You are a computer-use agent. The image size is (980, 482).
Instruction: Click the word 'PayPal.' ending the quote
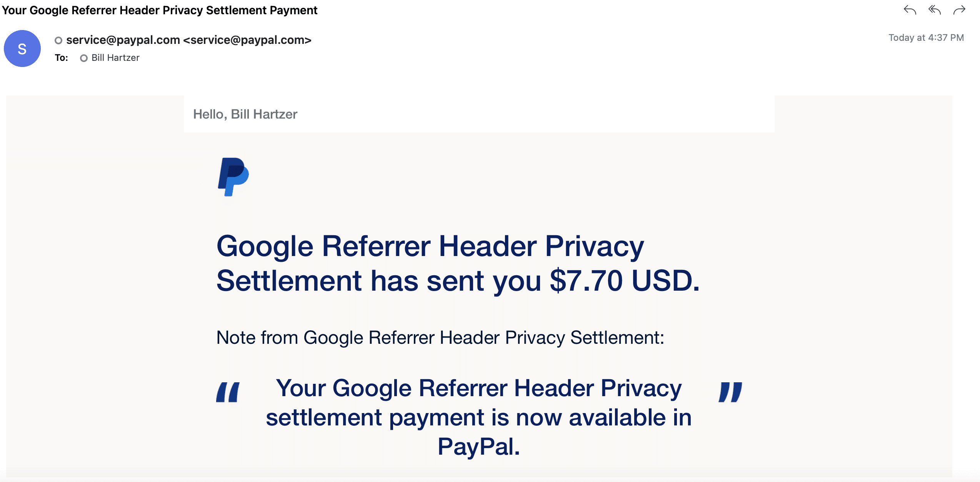pyautogui.click(x=479, y=447)
